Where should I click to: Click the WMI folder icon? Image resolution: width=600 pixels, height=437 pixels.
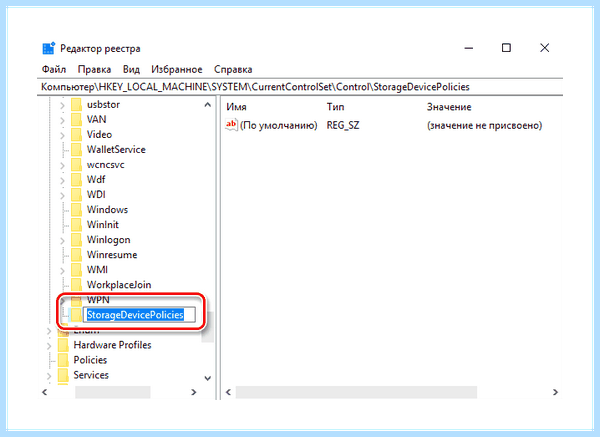[77, 270]
